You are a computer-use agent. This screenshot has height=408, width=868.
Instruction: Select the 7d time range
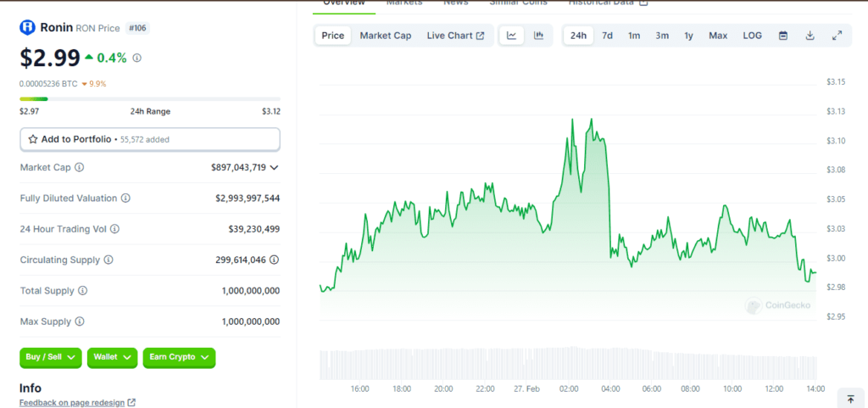tap(607, 36)
